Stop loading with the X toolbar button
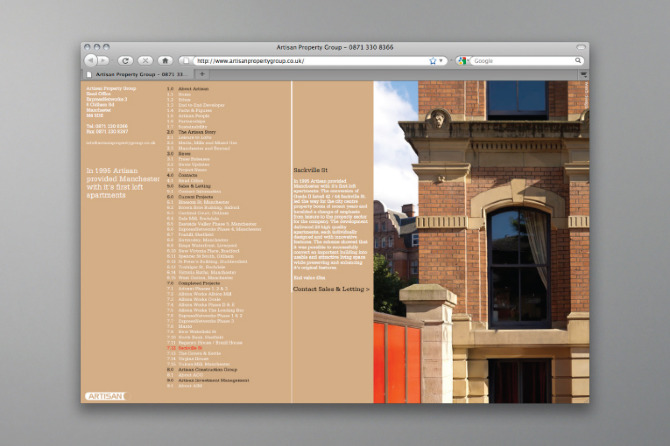The height and width of the screenshot is (446, 670). (x=145, y=61)
